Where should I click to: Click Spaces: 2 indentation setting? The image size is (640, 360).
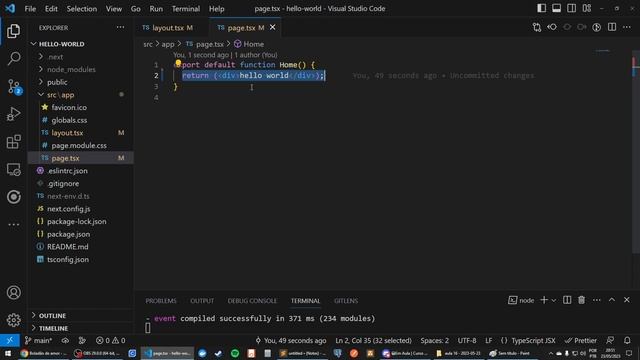point(434,340)
